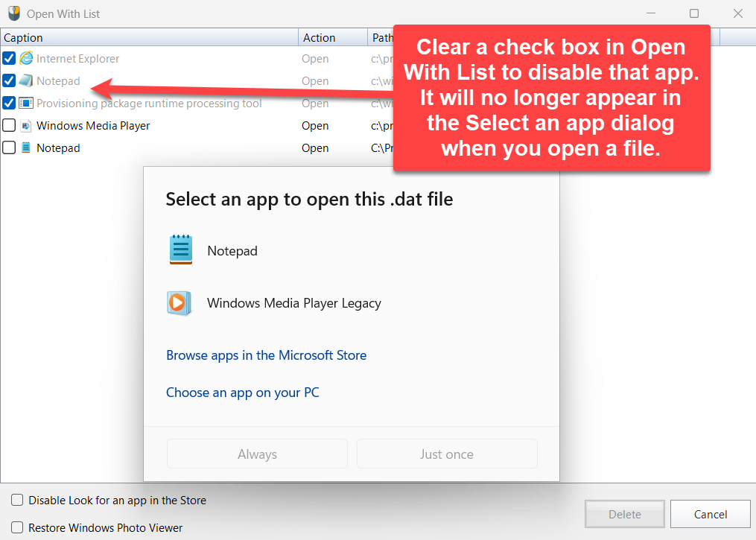Select Windows Media Player Legacy app

[x=352, y=303]
